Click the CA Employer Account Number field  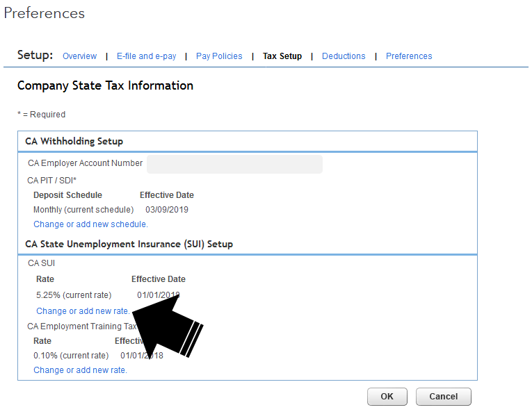(234, 164)
